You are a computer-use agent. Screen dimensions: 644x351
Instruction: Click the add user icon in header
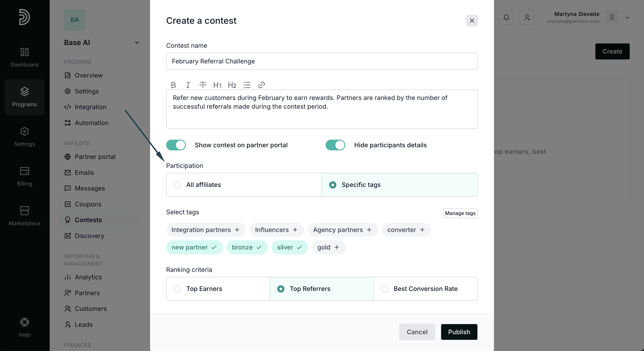tap(527, 17)
